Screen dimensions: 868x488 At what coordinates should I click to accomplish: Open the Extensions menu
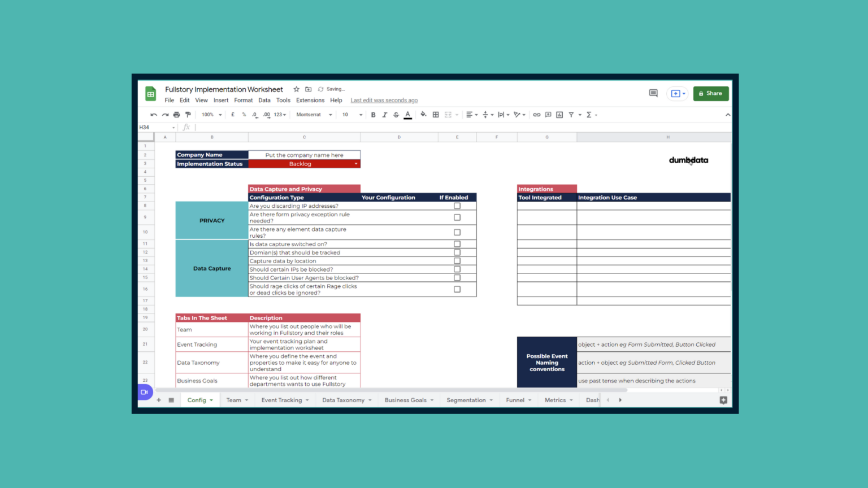[310, 100]
